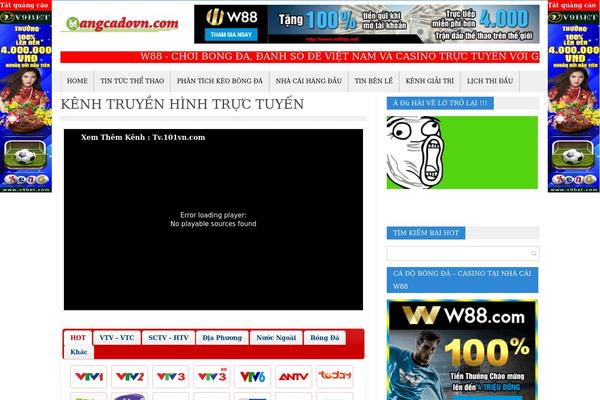Close the left ad via Tắt quảng cáo

tap(24, 5)
